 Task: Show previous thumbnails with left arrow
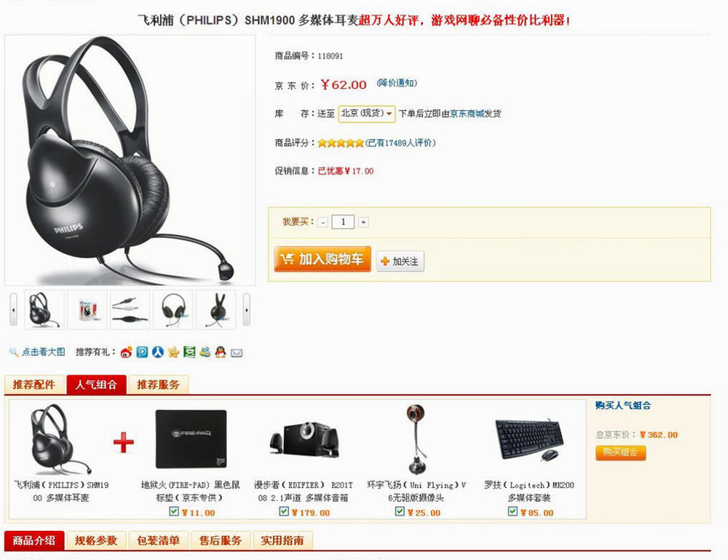[x=13, y=309]
